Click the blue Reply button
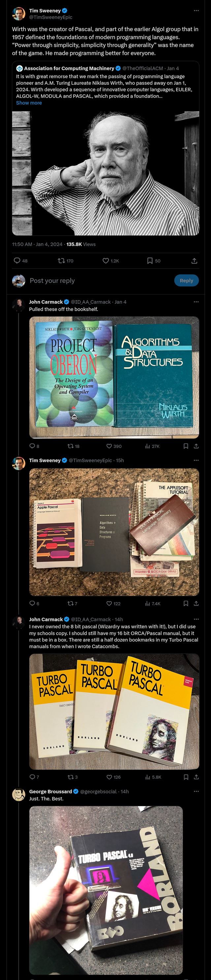The width and height of the screenshot is (211, 980). point(186,280)
